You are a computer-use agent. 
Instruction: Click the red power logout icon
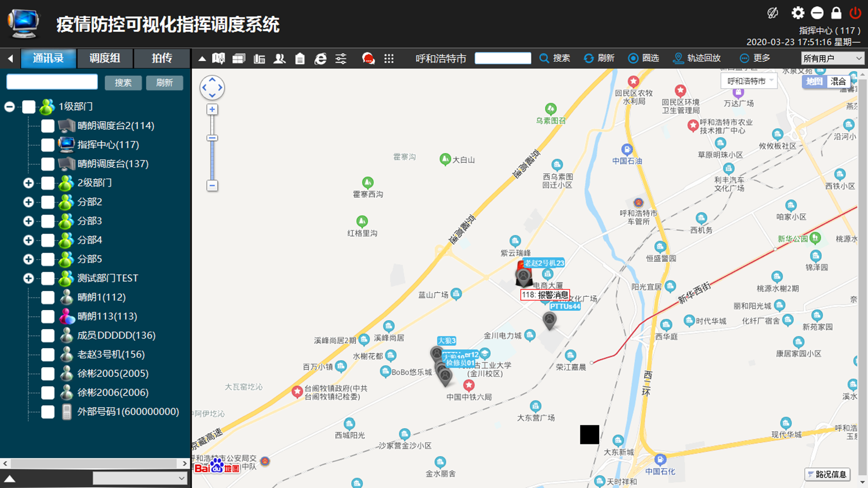point(856,13)
